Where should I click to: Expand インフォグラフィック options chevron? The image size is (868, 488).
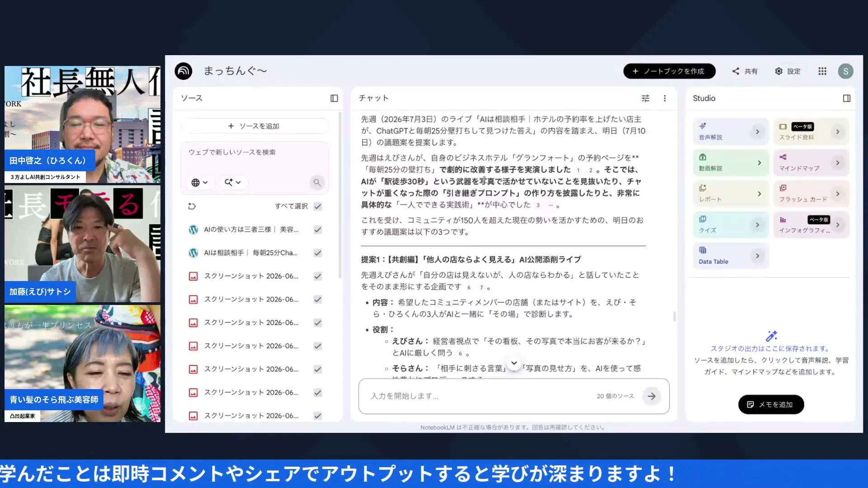pyautogui.click(x=838, y=225)
